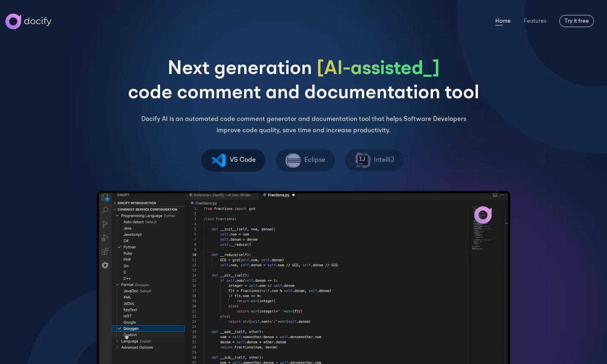
Task: Open the Run and Debug icon
Action: pos(105,238)
